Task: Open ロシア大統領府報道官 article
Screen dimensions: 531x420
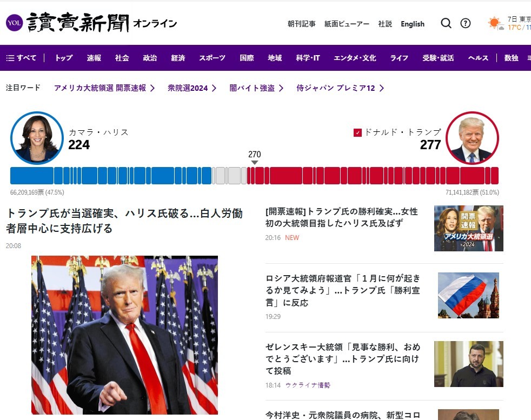Action: tap(343, 290)
